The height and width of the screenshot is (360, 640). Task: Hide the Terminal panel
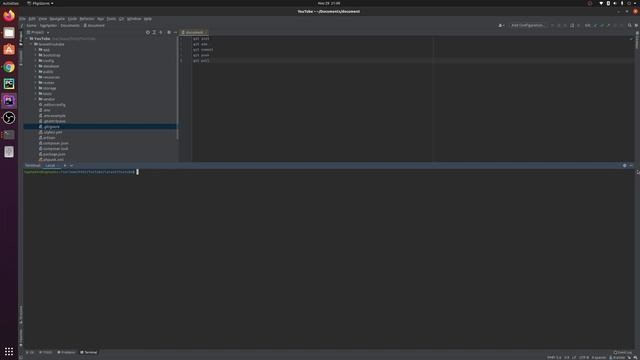tap(631, 165)
